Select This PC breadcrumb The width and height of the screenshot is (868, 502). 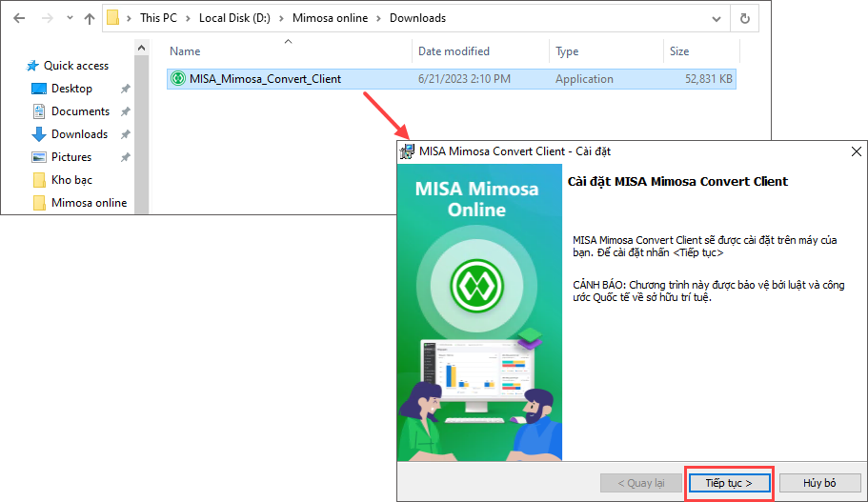(x=158, y=18)
